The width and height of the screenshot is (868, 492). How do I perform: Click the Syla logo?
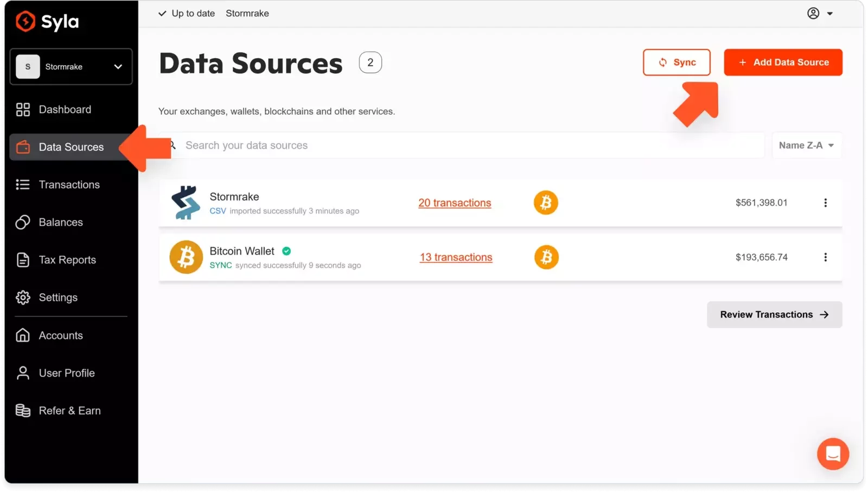point(47,22)
